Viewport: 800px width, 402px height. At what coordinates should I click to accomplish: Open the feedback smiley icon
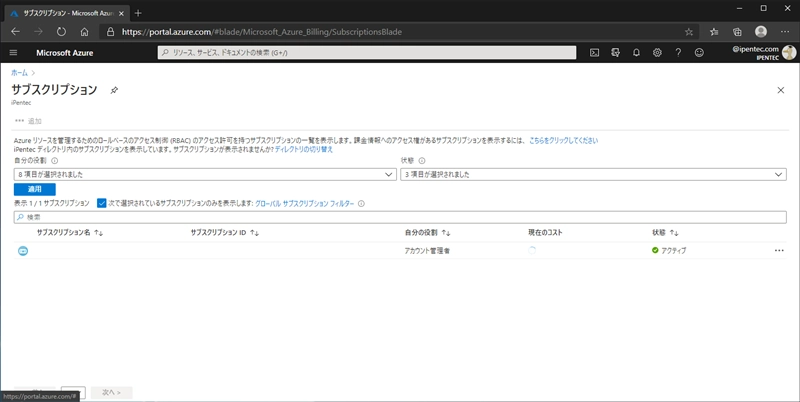pyautogui.click(x=699, y=53)
